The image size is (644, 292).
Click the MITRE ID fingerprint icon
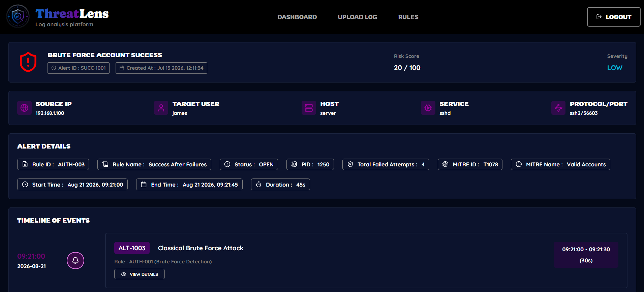pyautogui.click(x=445, y=164)
